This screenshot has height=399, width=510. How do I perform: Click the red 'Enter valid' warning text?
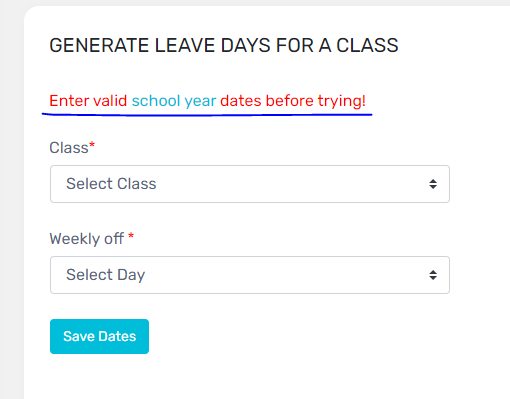pos(88,101)
